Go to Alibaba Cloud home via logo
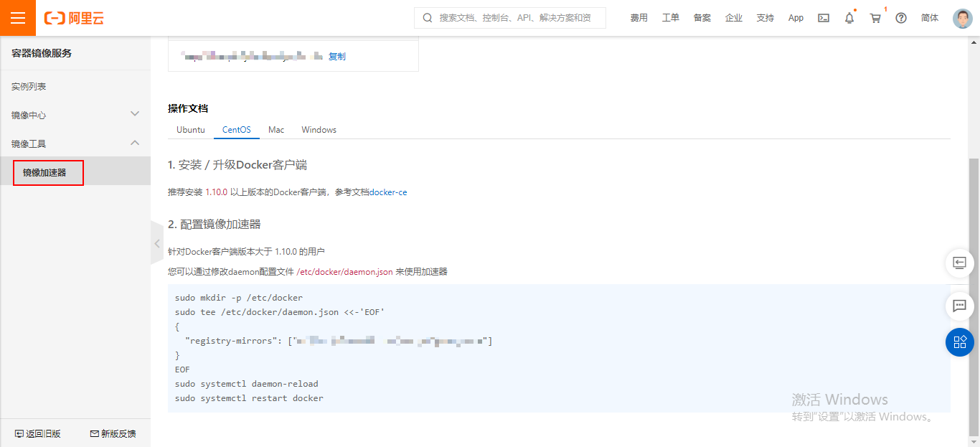980x447 pixels. (74, 18)
